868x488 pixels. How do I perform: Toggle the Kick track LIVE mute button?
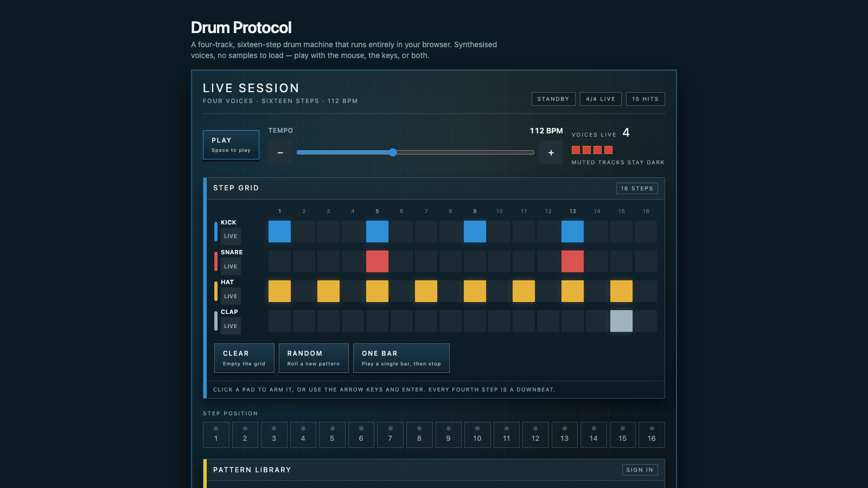tap(231, 236)
